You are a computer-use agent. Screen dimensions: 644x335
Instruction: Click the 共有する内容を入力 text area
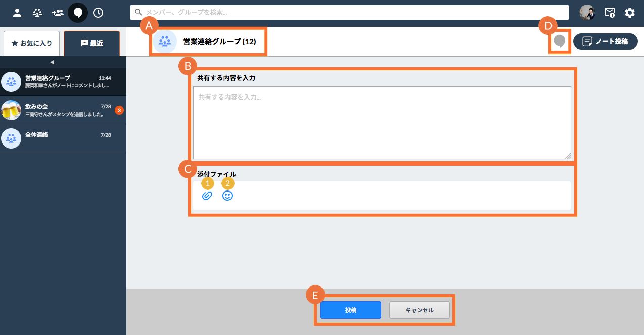pyautogui.click(x=382, y=123)
